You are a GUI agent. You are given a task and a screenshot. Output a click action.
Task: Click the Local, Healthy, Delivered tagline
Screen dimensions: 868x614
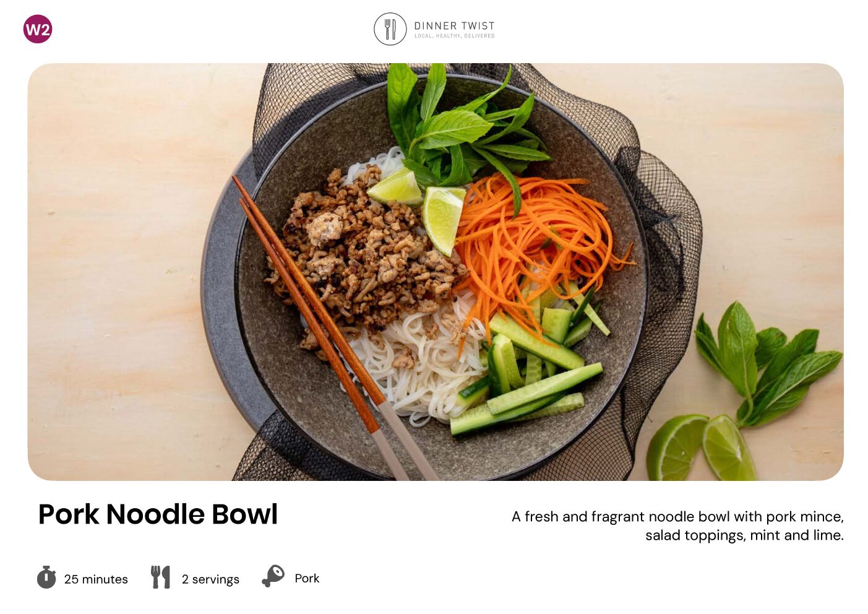pyautogui.click(x=455, y=36)
